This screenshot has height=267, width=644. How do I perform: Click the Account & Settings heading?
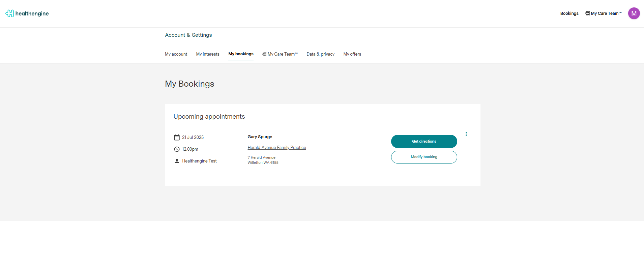188,35
